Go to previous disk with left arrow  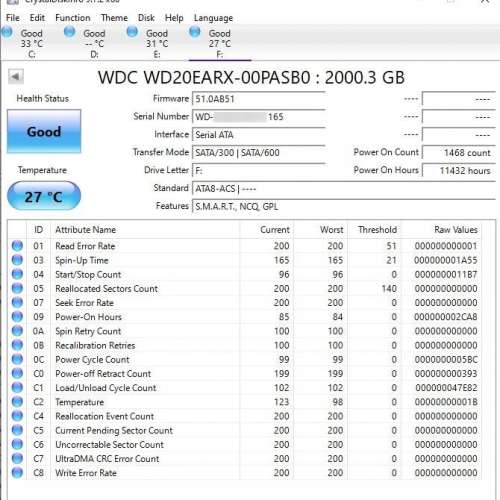pos(16,77)
